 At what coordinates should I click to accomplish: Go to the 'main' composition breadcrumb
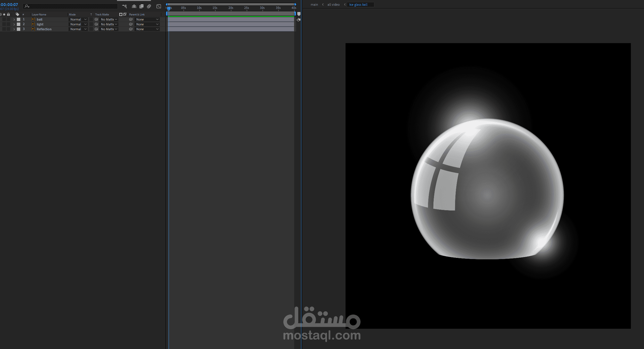314,5
